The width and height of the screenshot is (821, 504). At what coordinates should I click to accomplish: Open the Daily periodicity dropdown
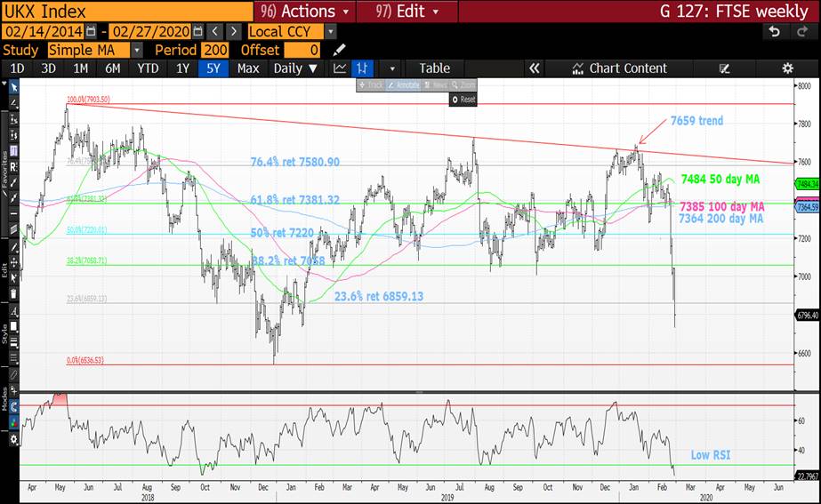pos(295,68)
